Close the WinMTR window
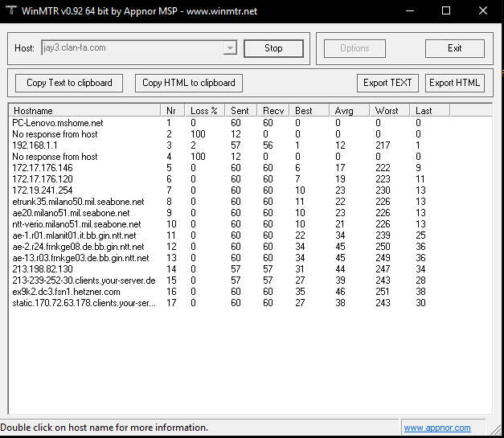504x438 pixels. click(483, 11)
